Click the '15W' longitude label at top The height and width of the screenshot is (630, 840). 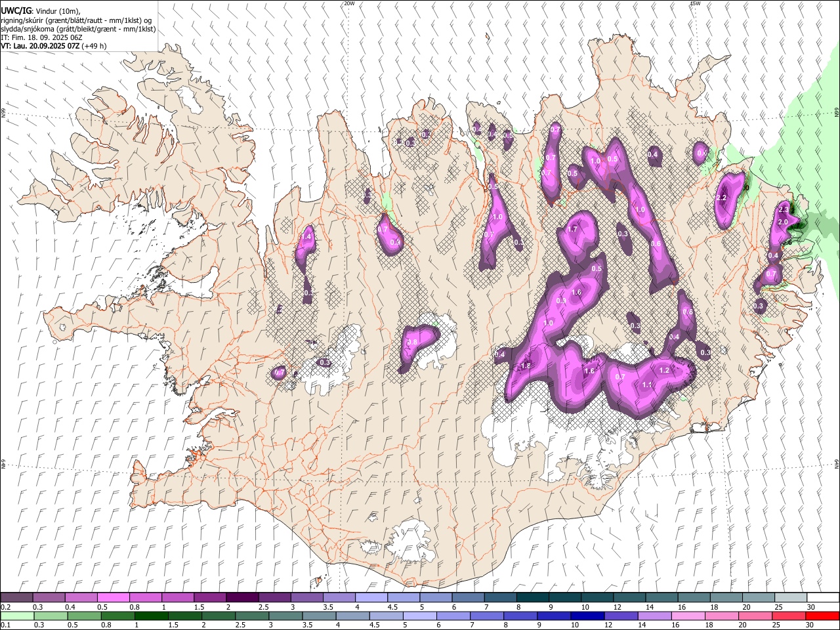coord(695,3)
